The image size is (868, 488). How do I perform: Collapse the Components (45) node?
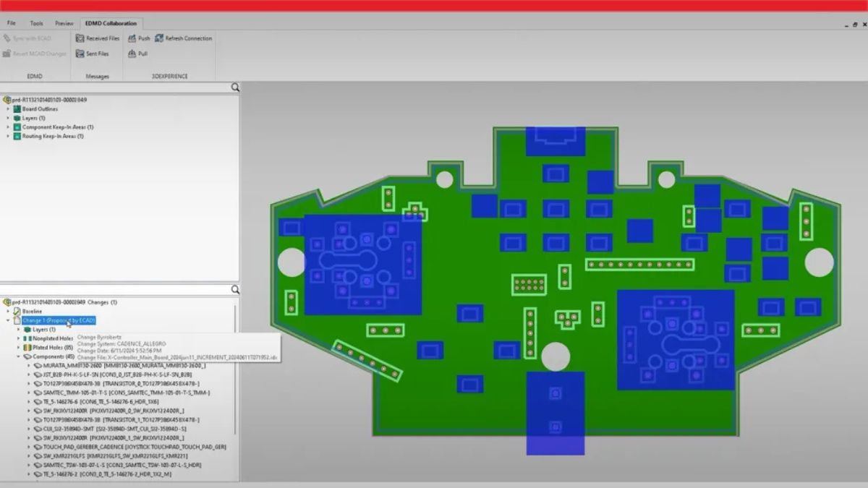pos(18,356)
